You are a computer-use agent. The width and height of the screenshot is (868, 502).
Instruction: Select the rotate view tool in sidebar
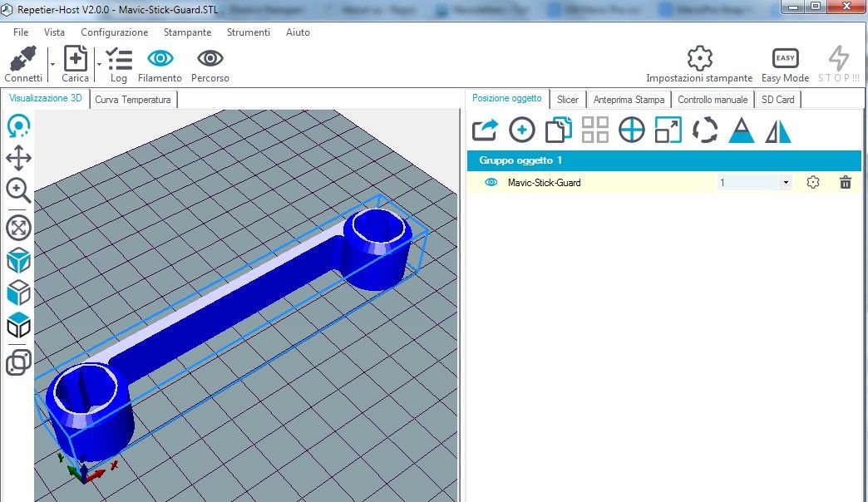click(18, 126)
